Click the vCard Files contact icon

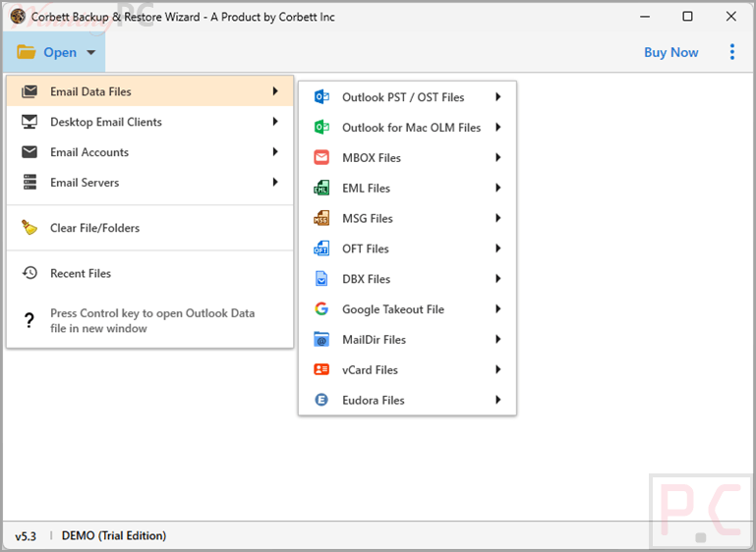click(x=321, y=369)
